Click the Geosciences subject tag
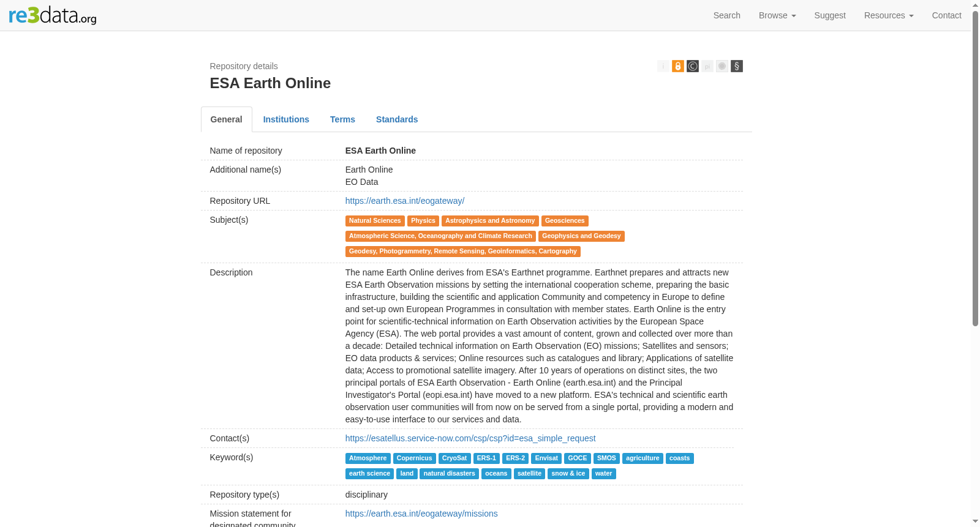This screenshot has height=527, width=980. coord(565,221)
